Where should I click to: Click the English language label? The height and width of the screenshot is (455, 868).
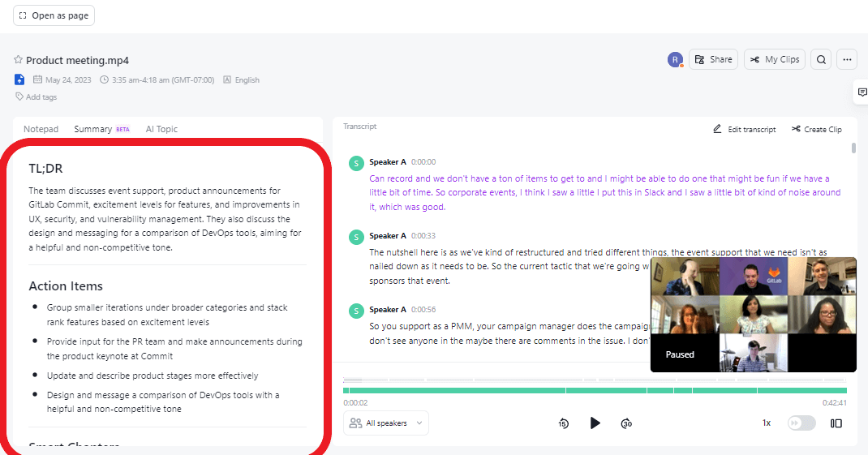pyautogui.click(x=247, y=79)
